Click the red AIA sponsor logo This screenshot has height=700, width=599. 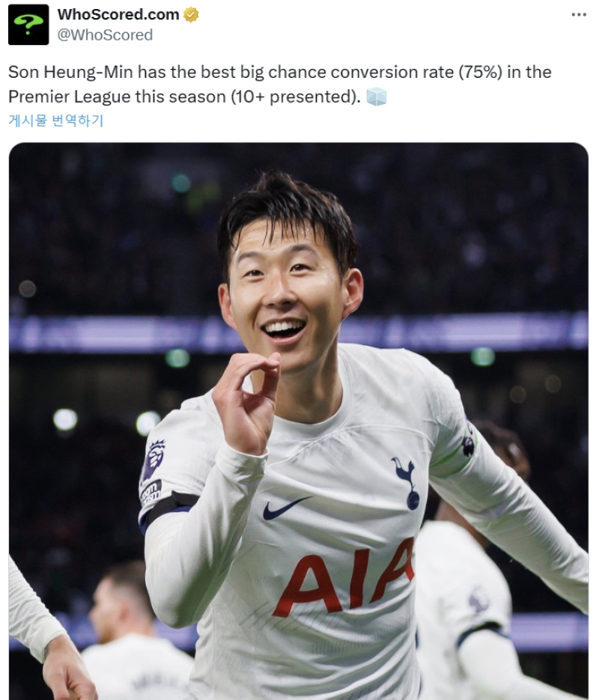point(344,578)
